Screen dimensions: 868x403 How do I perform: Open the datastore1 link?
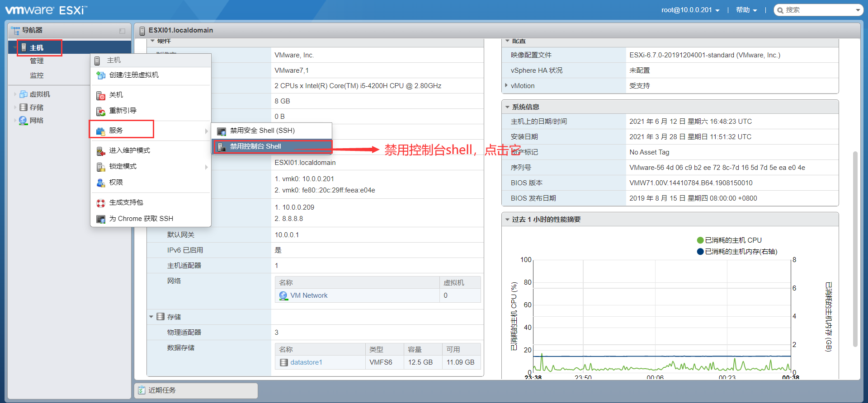[306, 362]
